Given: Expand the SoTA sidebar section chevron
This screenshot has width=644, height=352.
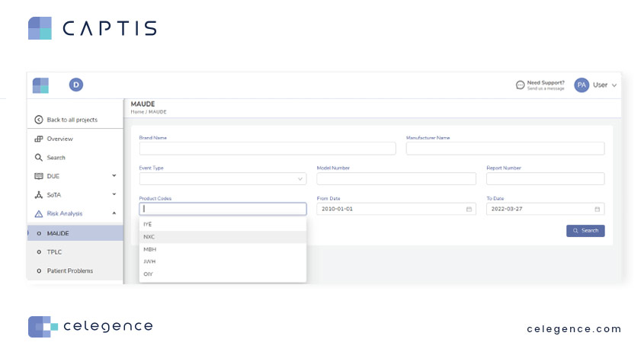Looking at the screenshot, I should click(x=114, y=195).
